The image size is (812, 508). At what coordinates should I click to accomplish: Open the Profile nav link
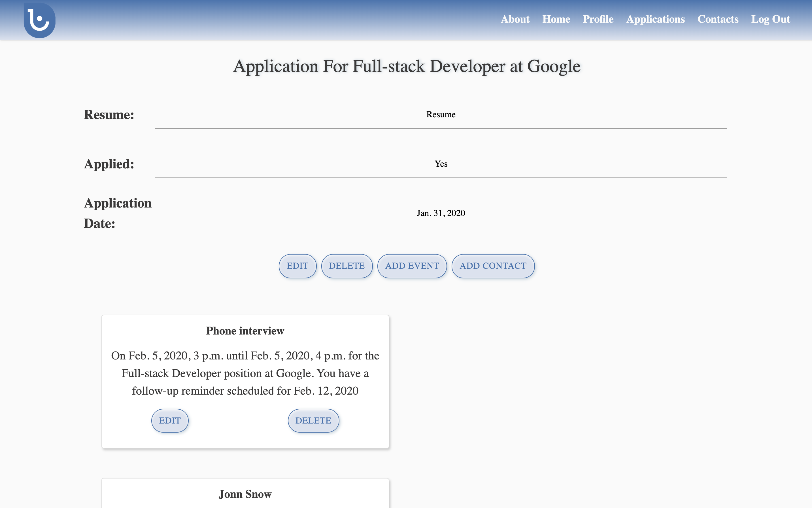click(598, 19)
